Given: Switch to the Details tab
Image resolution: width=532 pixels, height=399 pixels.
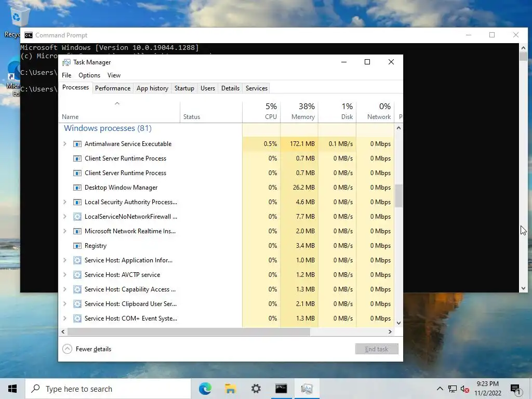Looking at the screenshot, I should [230, 88].
